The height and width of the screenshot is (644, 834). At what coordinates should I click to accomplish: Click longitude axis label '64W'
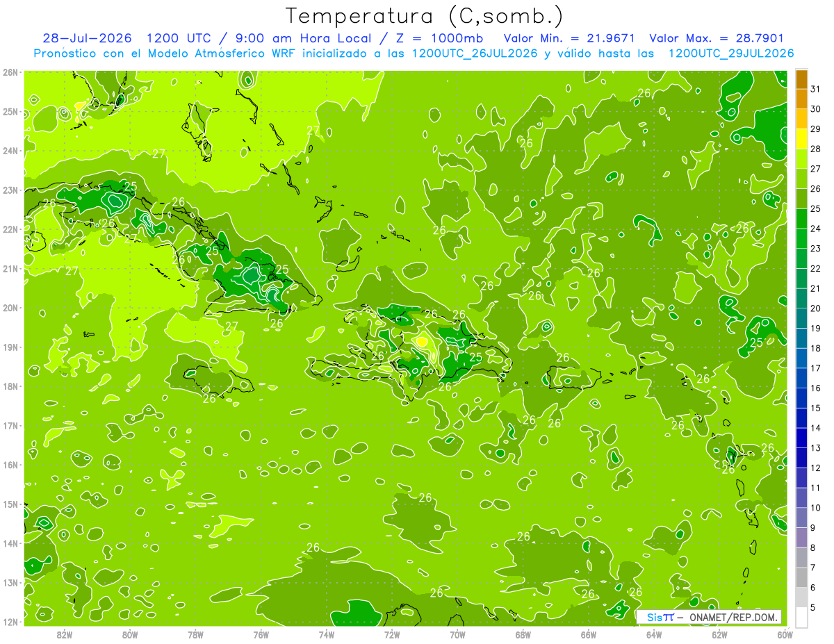654,634
